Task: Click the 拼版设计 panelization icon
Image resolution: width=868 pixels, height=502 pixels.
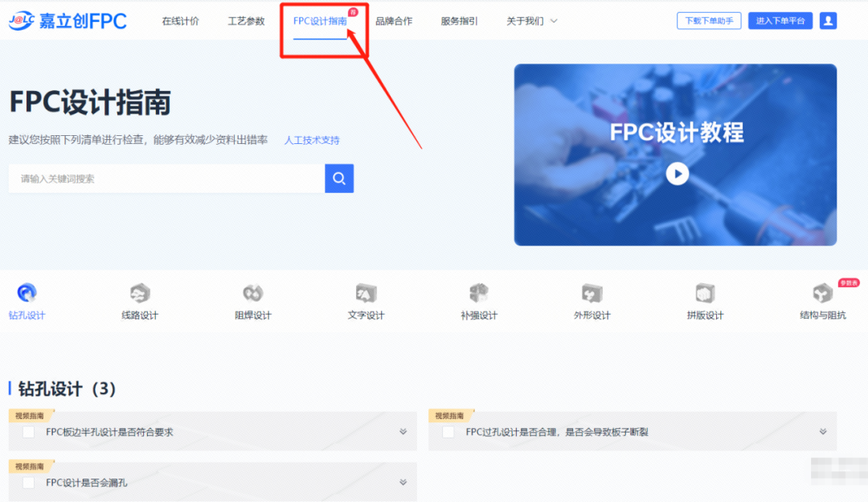Action: click(705, 294)
